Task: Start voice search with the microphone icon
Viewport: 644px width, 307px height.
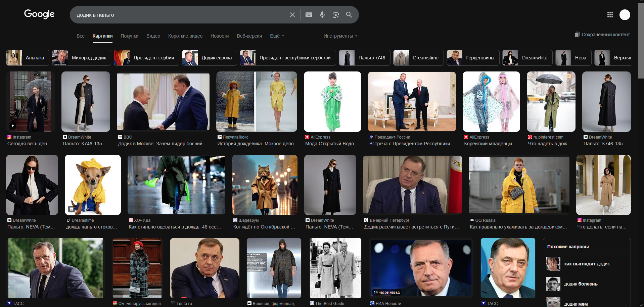Action: pos(322,15)
